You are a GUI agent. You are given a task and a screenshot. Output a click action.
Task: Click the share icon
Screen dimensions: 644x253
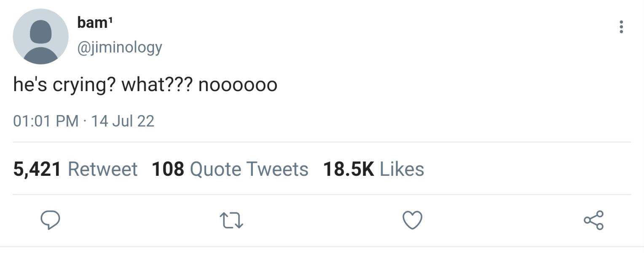[x=593, y=220]
